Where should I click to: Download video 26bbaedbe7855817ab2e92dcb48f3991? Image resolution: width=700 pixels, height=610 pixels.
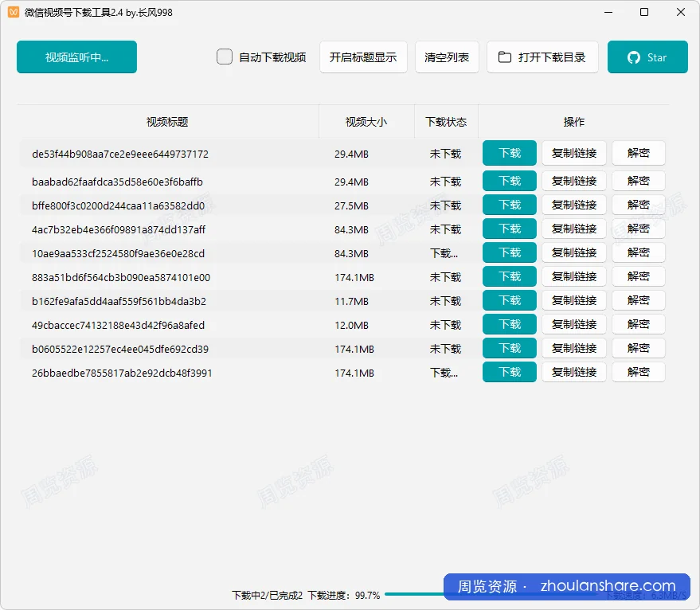(510, 372)
